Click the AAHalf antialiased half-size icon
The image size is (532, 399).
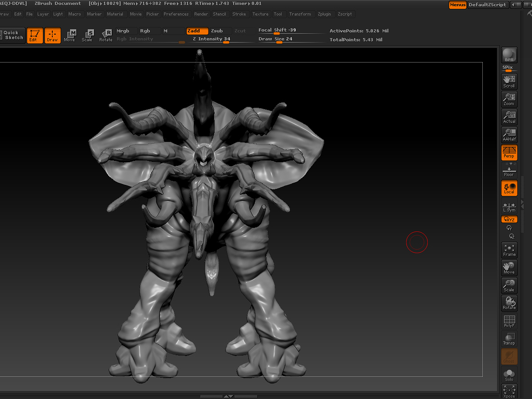pos(509,134)
